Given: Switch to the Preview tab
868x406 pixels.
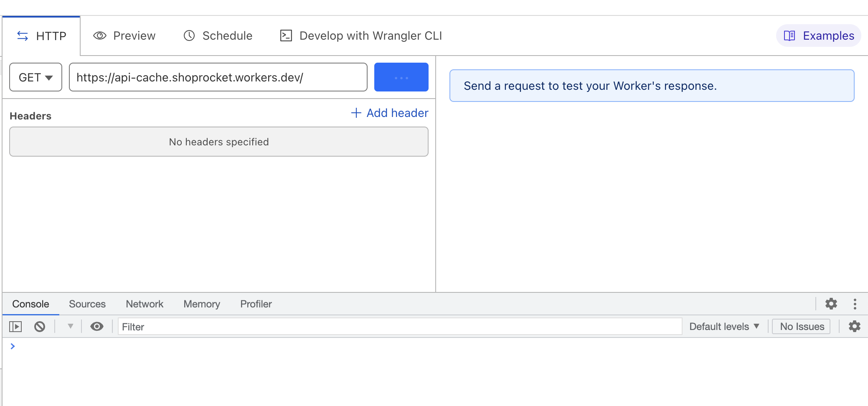Looking at the screenshot, I should 124,36.
